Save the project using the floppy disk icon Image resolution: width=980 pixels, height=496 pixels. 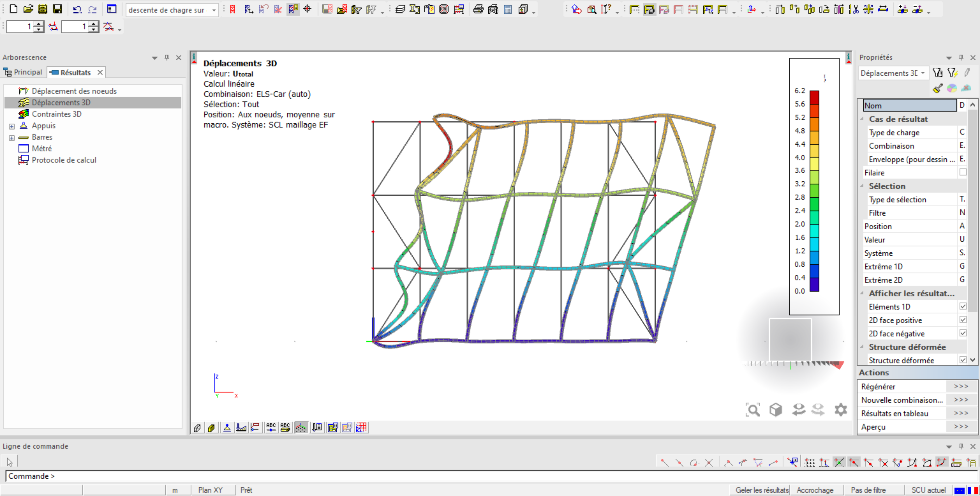pos(57,9)
